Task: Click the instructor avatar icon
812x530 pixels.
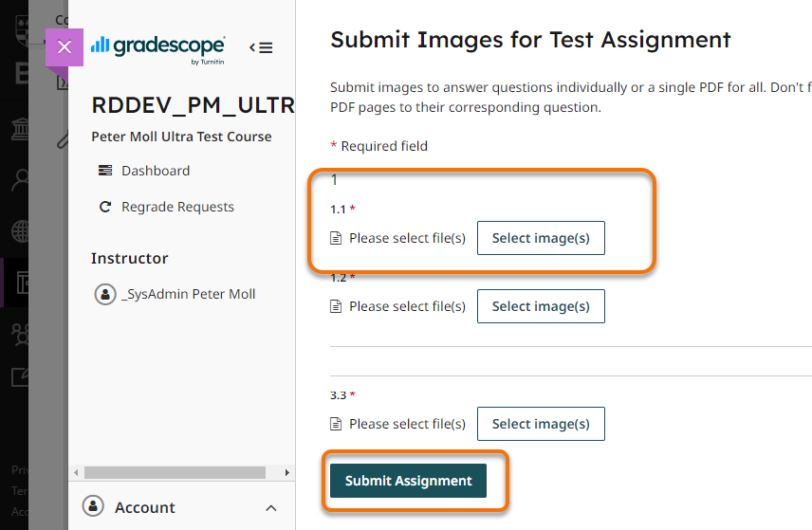Action: click(104, 294)
